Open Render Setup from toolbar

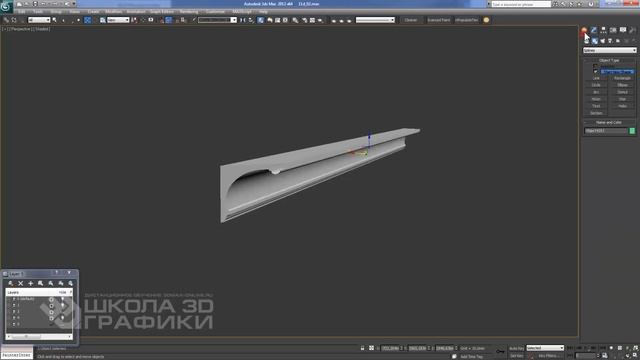(x=304, y=20)
